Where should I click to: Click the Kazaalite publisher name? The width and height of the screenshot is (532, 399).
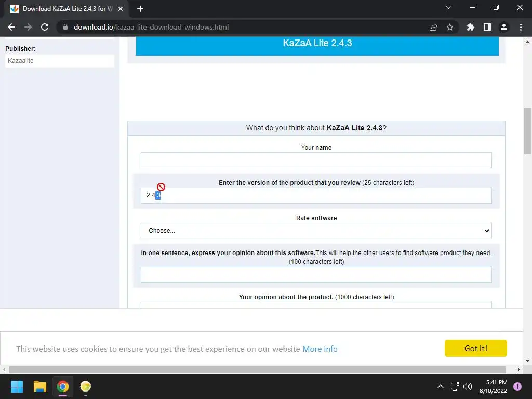[21, 61]
